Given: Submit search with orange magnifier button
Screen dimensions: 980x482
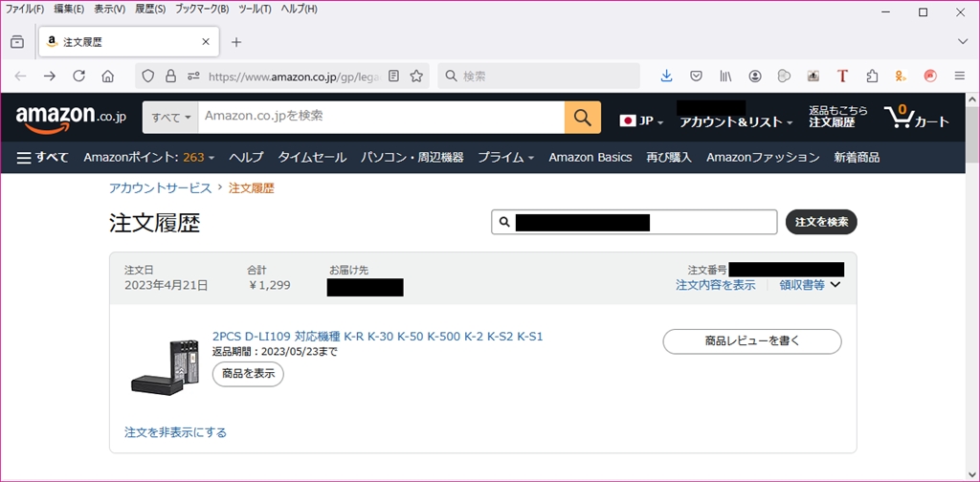Looking at the screenshot, I should 583,118.
